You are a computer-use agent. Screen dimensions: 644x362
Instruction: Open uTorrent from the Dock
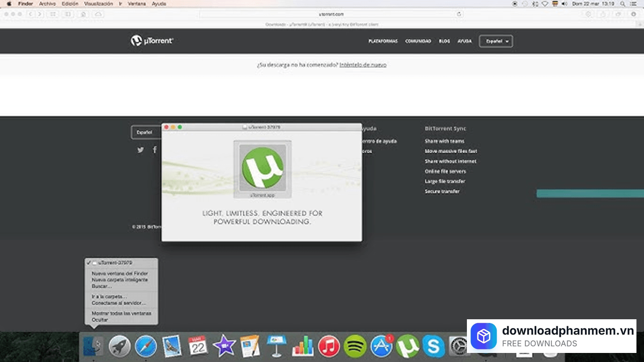(409, 346)
